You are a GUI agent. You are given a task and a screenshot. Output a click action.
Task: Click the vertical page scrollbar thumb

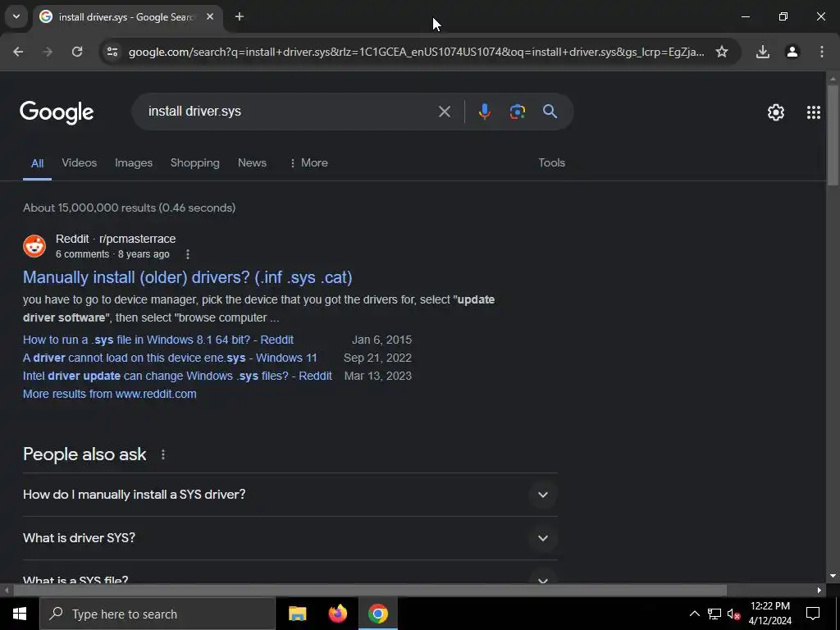tap(833, 135)
